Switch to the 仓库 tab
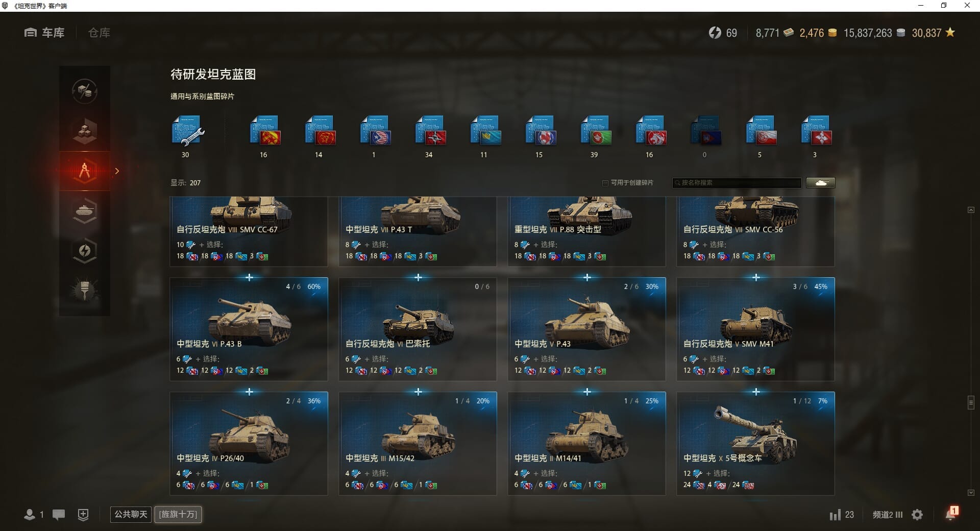The height and width of the screenshot is (531, 980). coord(99,33)
